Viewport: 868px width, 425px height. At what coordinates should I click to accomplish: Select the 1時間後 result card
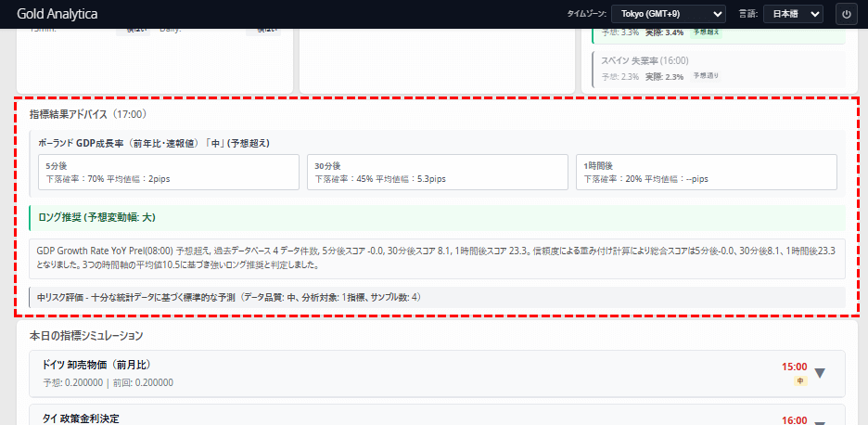click(707, 173)
